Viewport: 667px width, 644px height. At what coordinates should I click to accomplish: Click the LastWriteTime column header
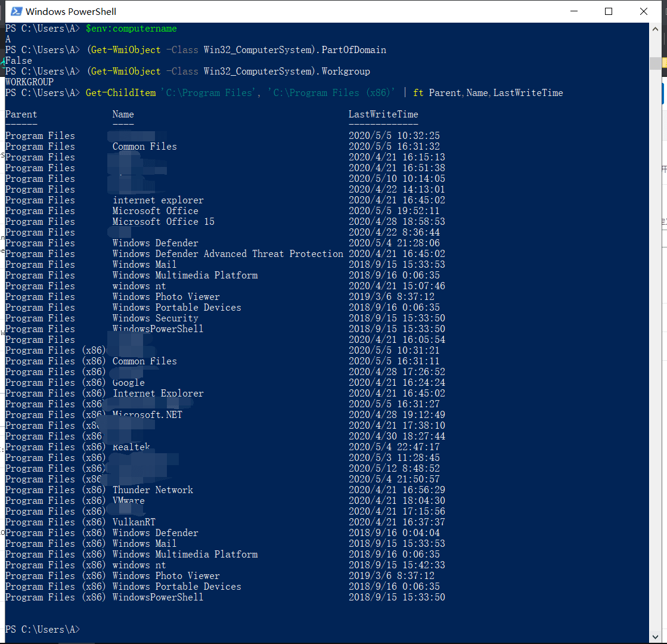pyautogui.click(x=383, y=114)
